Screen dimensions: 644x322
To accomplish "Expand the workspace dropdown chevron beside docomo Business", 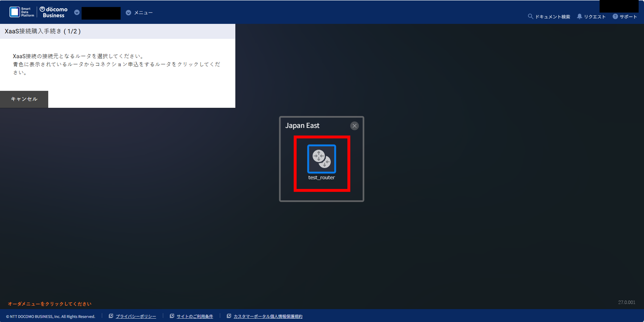I will pos(77,13).
